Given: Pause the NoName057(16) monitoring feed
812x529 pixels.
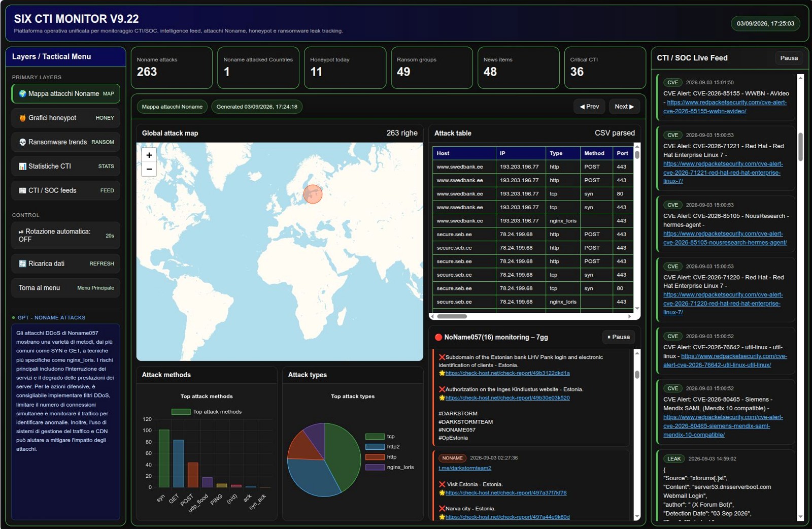Looking at the screenshot, I should (619, 337).
